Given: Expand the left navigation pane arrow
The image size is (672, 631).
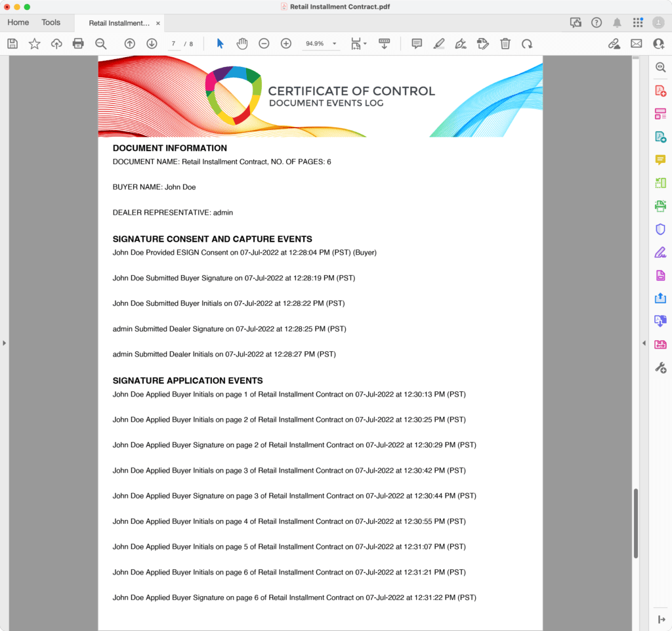Looking at the screenshot, I should (x=4, y=343).
